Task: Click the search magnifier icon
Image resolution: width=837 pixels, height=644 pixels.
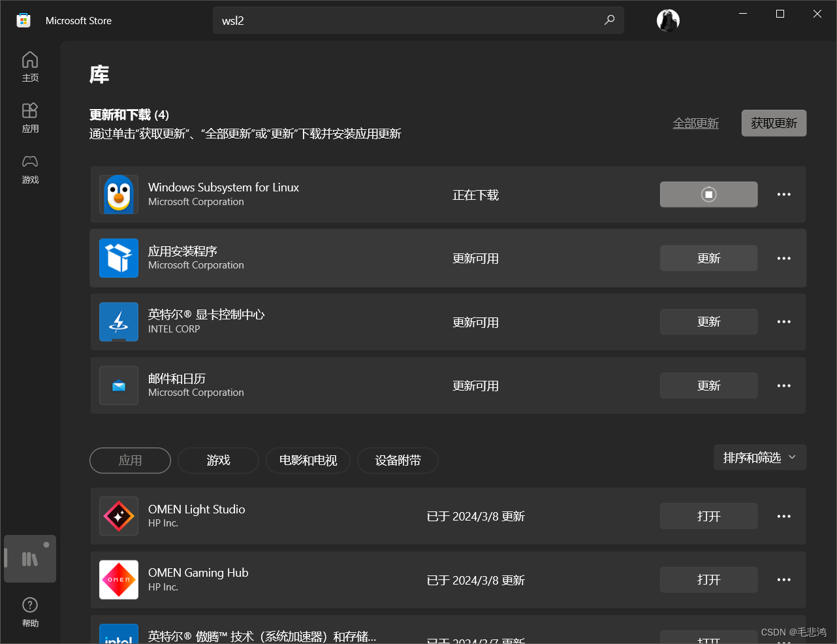Action: [x=609, y=20]
